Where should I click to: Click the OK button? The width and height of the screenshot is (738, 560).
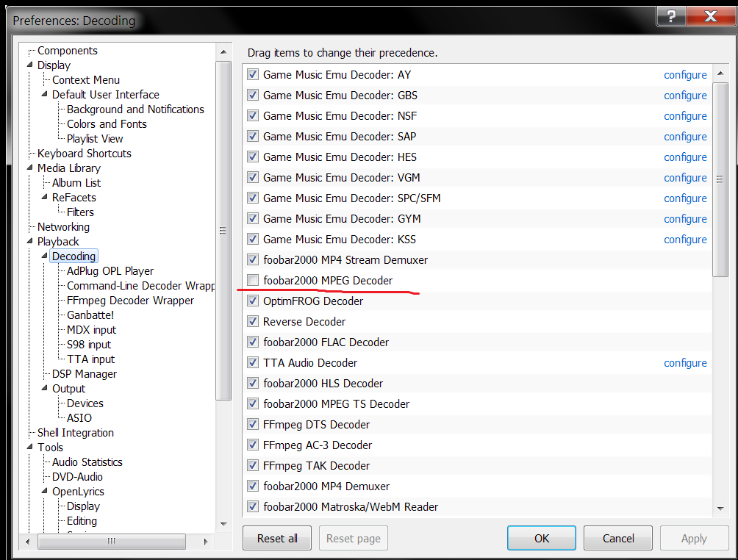pyautogui.click(x=541, y=538)
